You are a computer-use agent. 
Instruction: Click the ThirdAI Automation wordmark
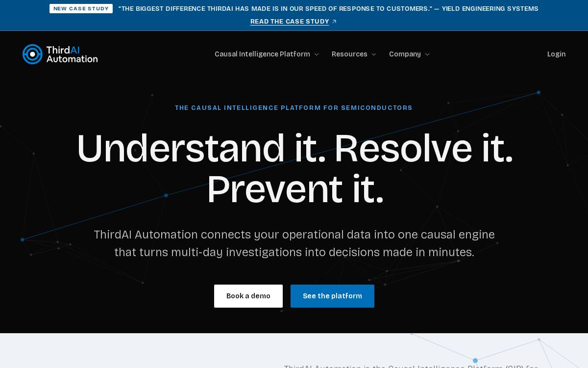coord(72,54)
